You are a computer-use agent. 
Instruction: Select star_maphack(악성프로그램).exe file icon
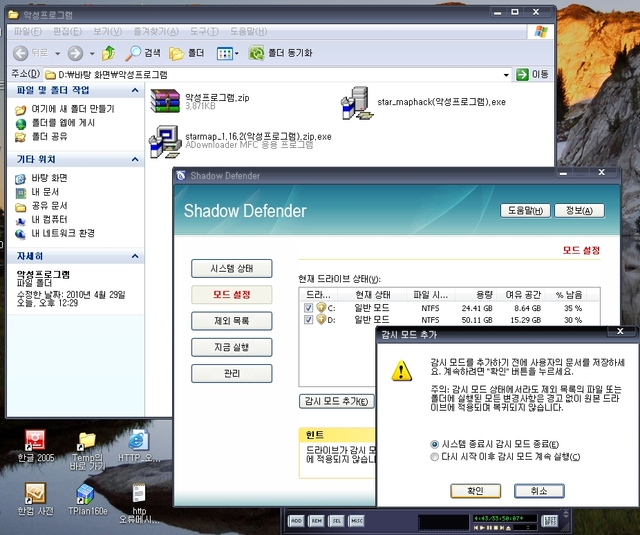(x=357, y=102)
